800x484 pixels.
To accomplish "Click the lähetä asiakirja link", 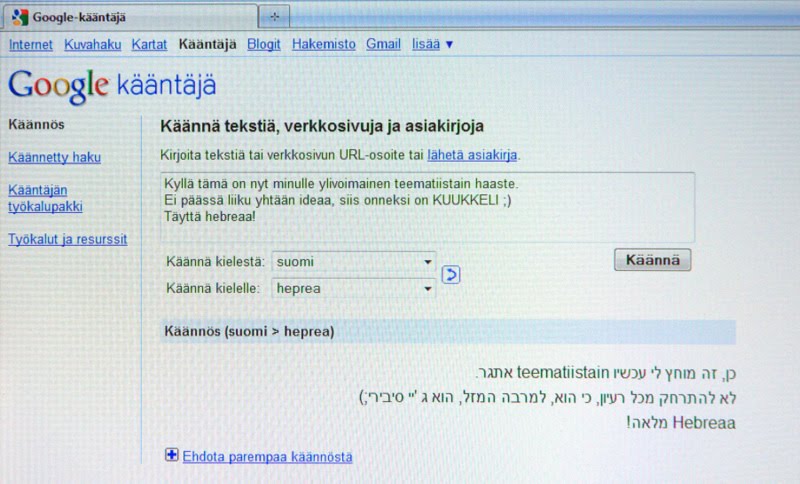I will (472, 155).
